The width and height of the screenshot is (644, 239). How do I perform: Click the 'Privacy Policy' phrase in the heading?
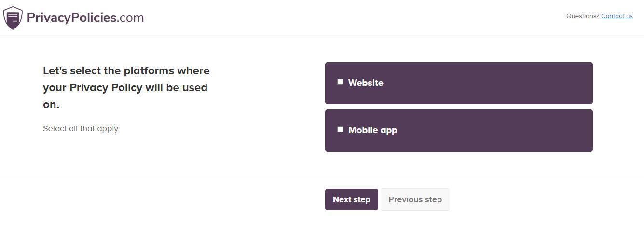tap(106, 88)
